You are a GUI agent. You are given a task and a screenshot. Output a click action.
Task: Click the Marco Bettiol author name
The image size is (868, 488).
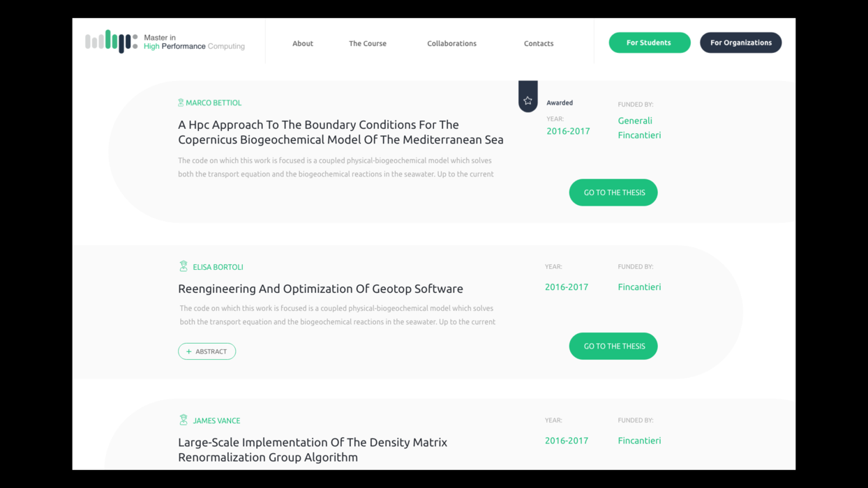coord(214,102)
